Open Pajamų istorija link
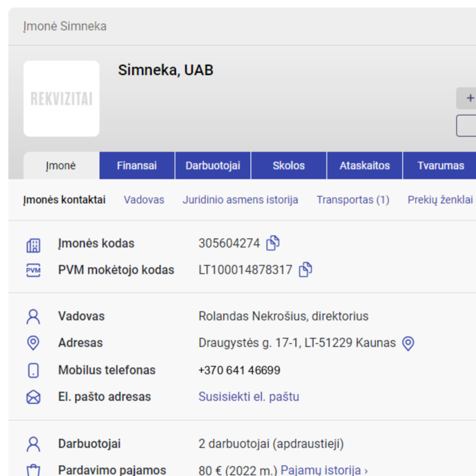This screenshot has width=476, height=476. tap(324, 470)
